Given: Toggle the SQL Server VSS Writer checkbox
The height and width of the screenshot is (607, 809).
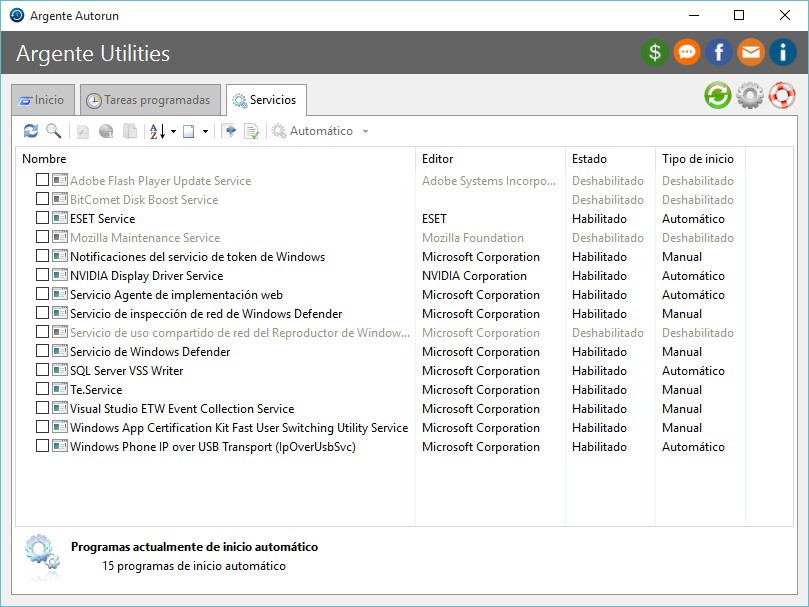Looking at the screenshot, I should coord(42,370).
